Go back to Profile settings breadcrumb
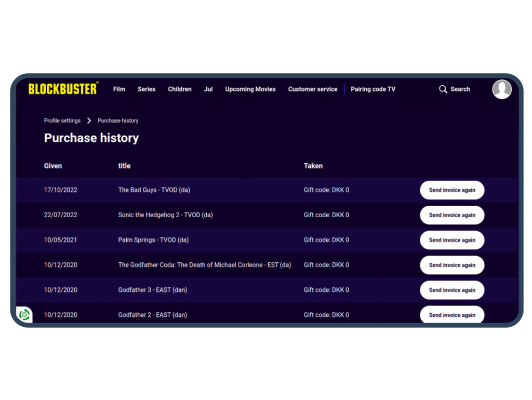Image resolution: width=532 pixels, height=400 pixels. [x=62, y=121]
